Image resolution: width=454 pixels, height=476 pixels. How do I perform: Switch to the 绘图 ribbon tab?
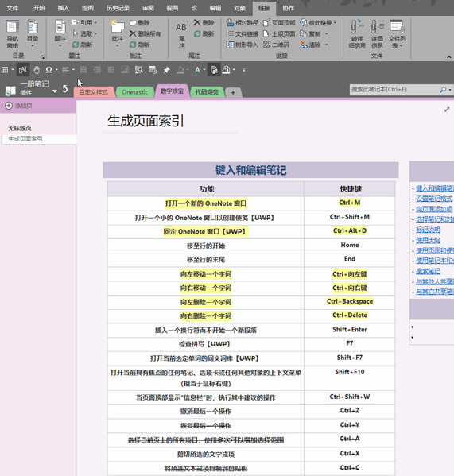pos(87,8)
